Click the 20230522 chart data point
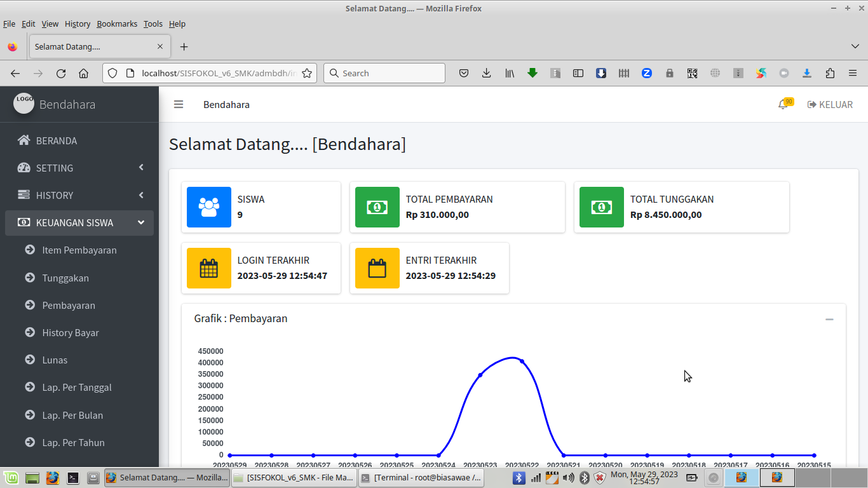The width and height of the screenshot is (868, 488). [x=522, y=361]
